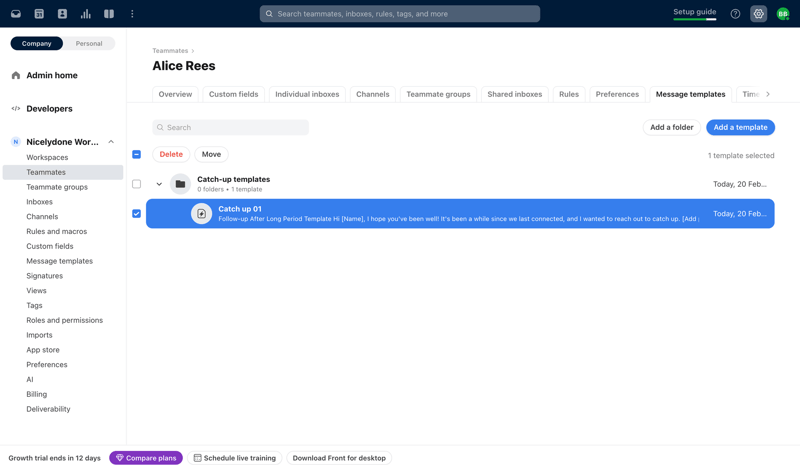This screenshot has height=470, width=800.
Task: Switch to the Rules tab
Action: [569, 94]
